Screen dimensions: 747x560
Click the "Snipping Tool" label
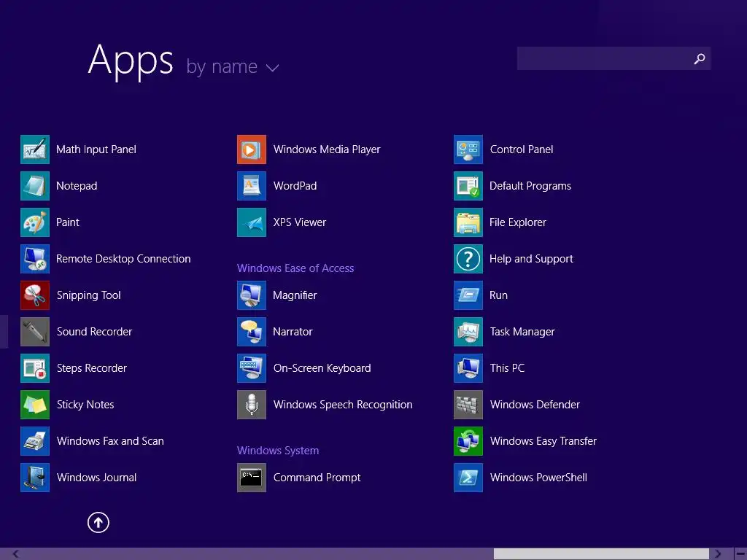pyautogui.click(x=88, y=295)
